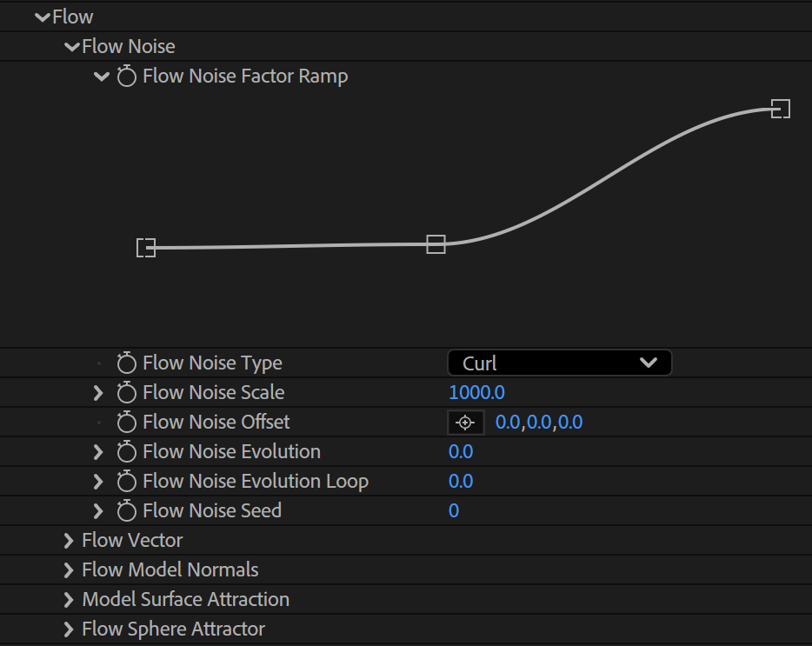The width and height of the screenshot is (812, 646).
Task: Expand Flow Sphere Attractor group
Action: 69,629
